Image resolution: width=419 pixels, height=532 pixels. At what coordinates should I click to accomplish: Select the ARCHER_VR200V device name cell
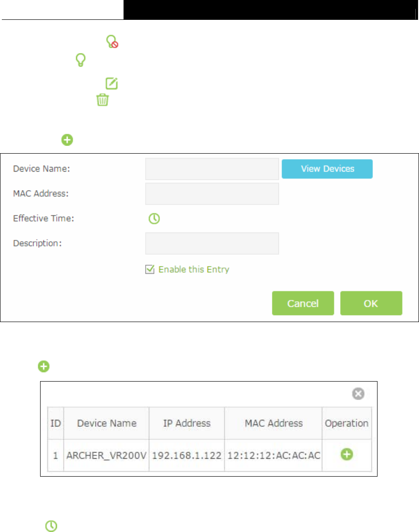coord(106,455)
